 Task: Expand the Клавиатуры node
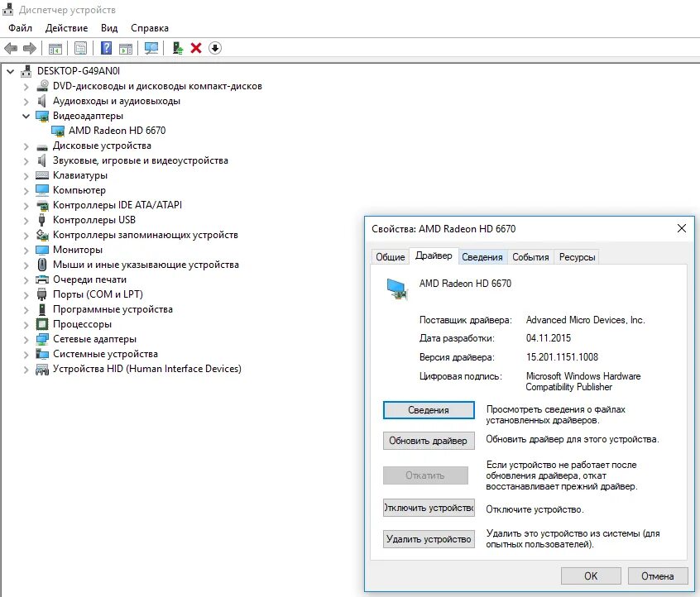(x=26, y=176)
